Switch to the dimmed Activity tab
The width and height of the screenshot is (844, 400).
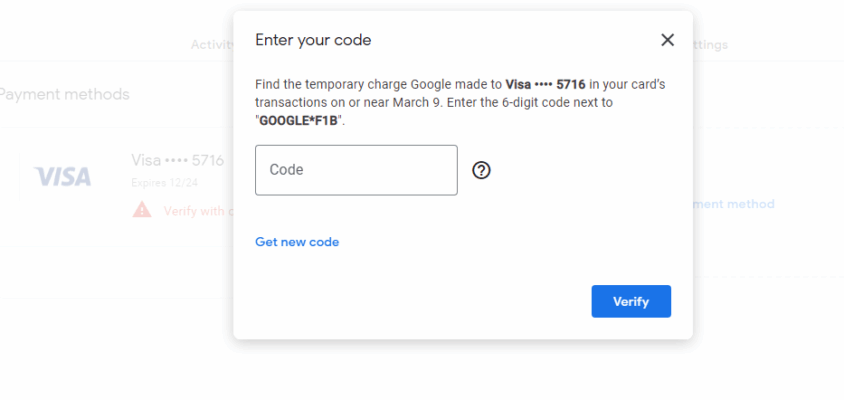[212, 45]
